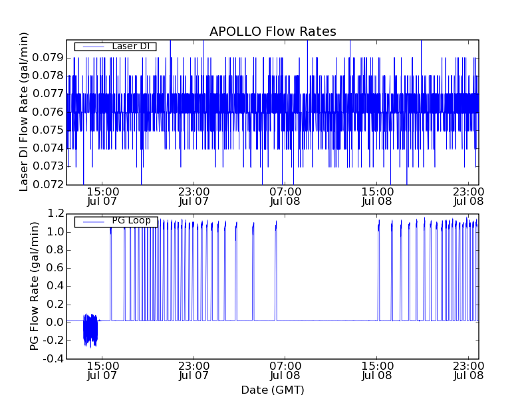Click bottom plot's '23:00 Jul 08' date label
The image size is (532, 399).
(x=469, y=371)
